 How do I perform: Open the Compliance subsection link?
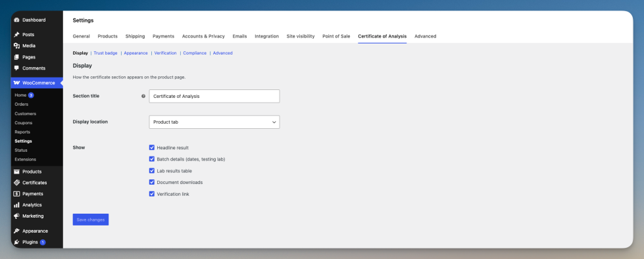pos(195,53)
